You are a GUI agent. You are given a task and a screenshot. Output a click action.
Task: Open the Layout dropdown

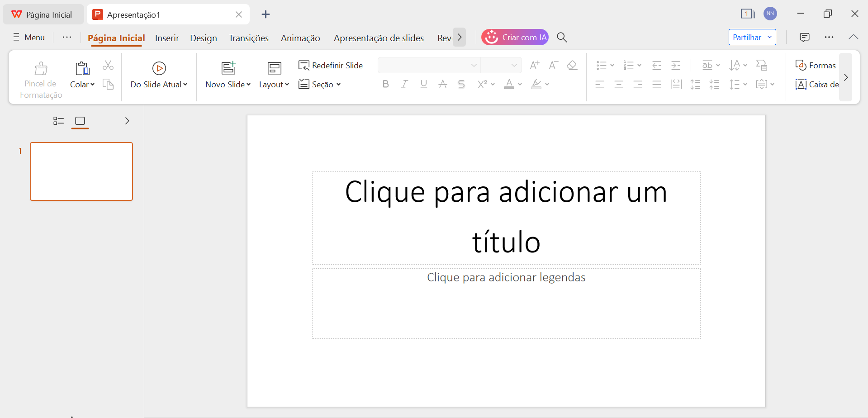[274, 75]
